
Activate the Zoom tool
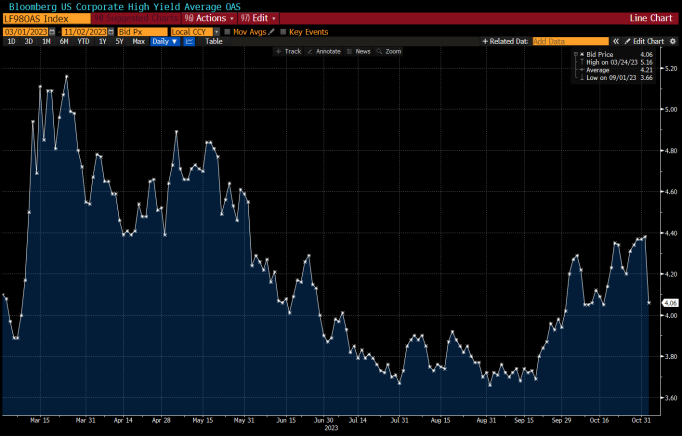point(391,51)
